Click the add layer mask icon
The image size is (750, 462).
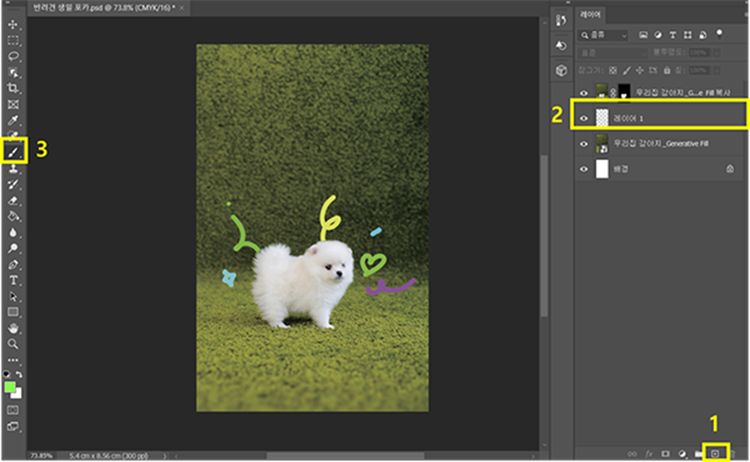665,453
